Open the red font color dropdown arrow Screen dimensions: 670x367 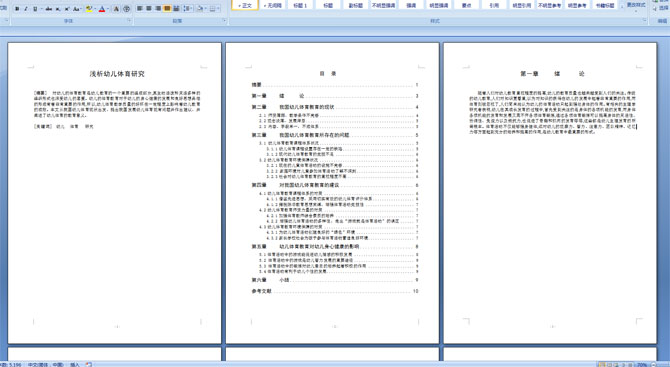[108, 9]
